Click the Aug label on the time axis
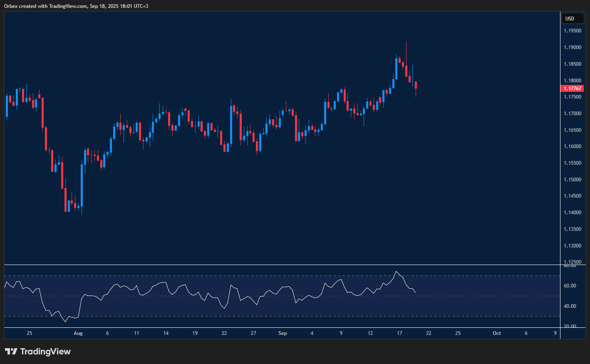Screen dimensions: 590x364 (78, 333)
